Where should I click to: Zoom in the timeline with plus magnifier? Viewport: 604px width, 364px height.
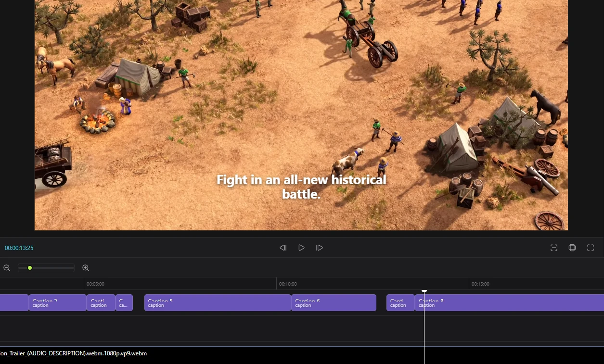[86, 268]
